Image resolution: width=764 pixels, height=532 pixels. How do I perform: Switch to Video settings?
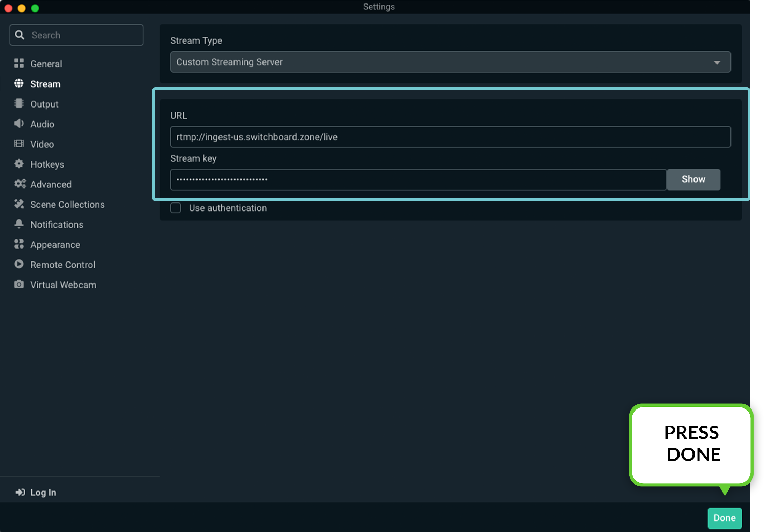click(x=42, y=144)
